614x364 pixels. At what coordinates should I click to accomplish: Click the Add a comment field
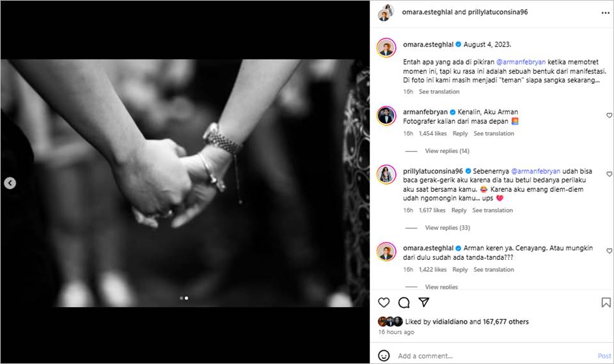[x=495, y=356]
